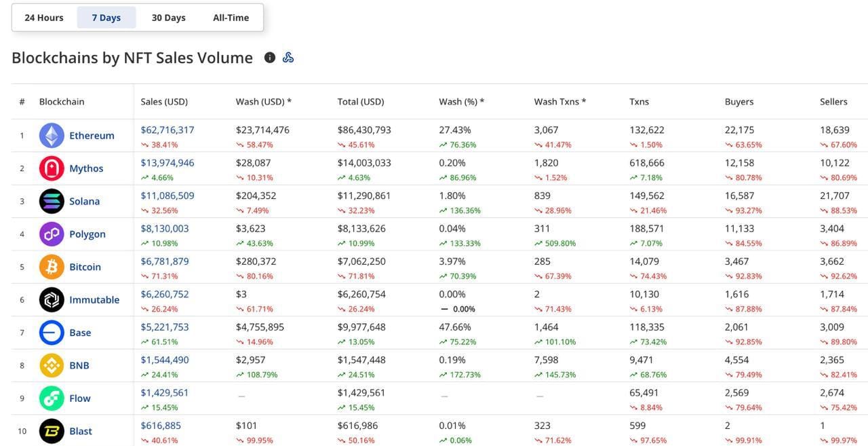Click Ethereum total $86,430,793

pos(364,130)
